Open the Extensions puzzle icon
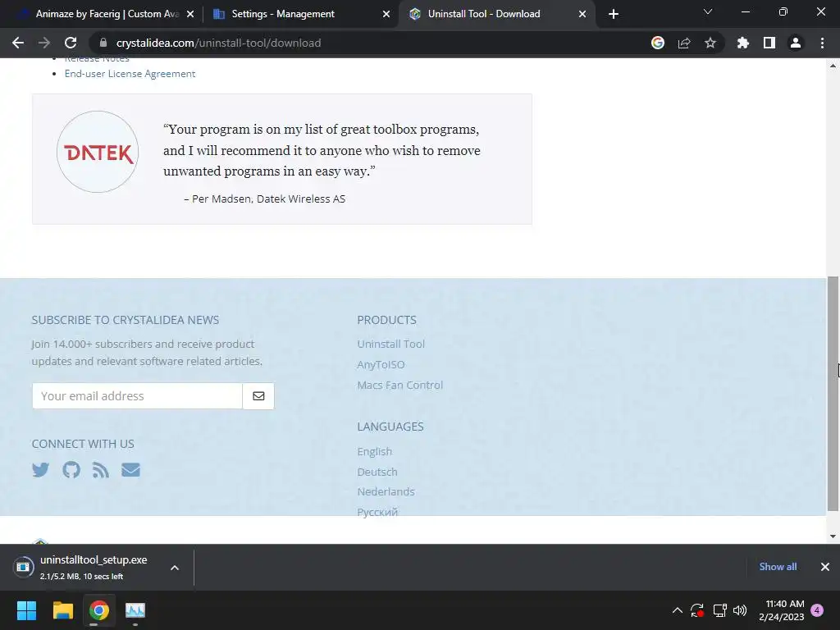Viewport: 840px width, 630px height. (743, 43)
